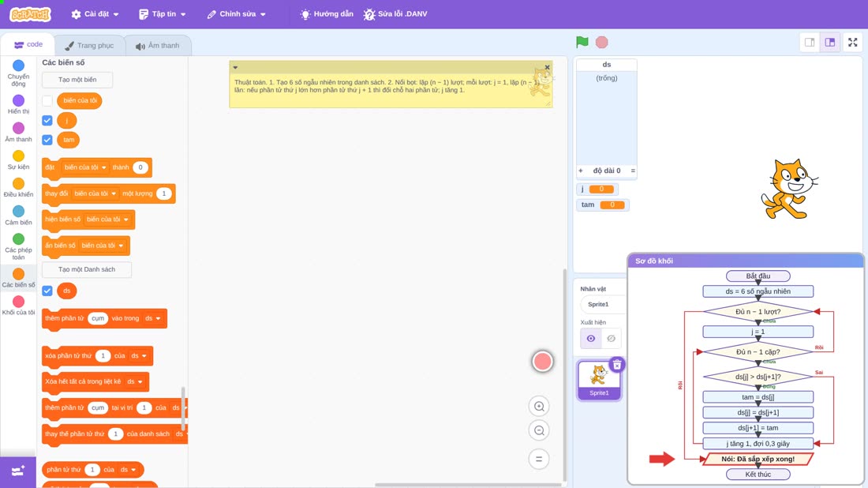Click the Tạo một biến button

coord(77,80)
